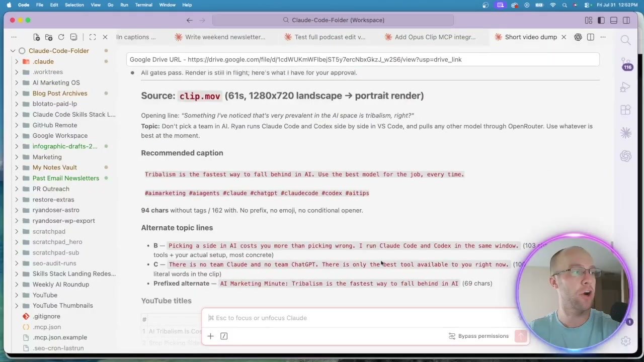Expand the GitHub Remote folder
The width and height of the screenshot is (644, 362).
click(17, 125)
